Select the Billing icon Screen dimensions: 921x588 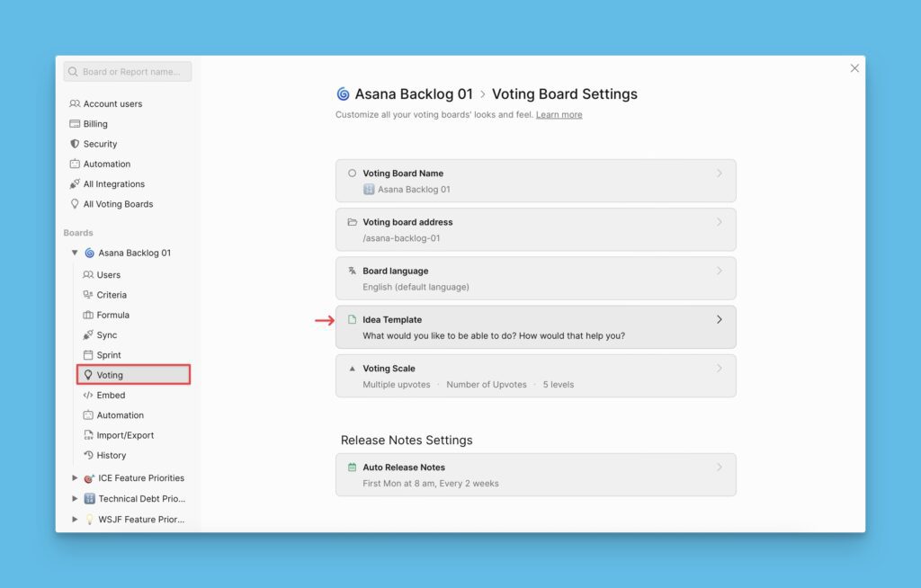click(74, 123)
